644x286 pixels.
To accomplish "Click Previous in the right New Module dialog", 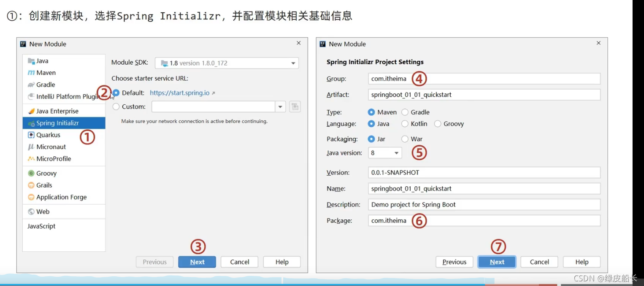I will point(455,262).
